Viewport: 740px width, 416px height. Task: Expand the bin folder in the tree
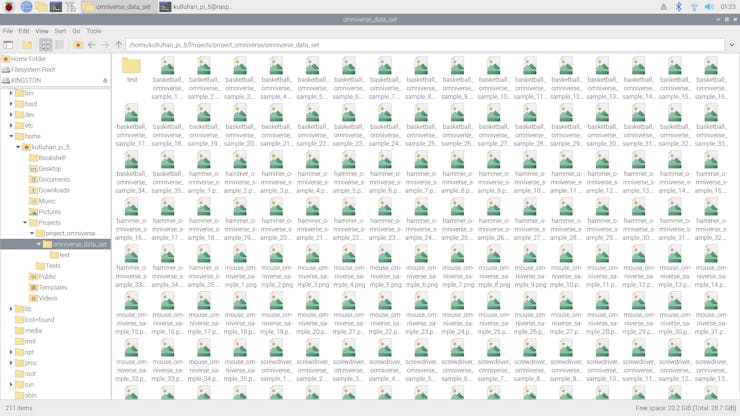(11, 93)
